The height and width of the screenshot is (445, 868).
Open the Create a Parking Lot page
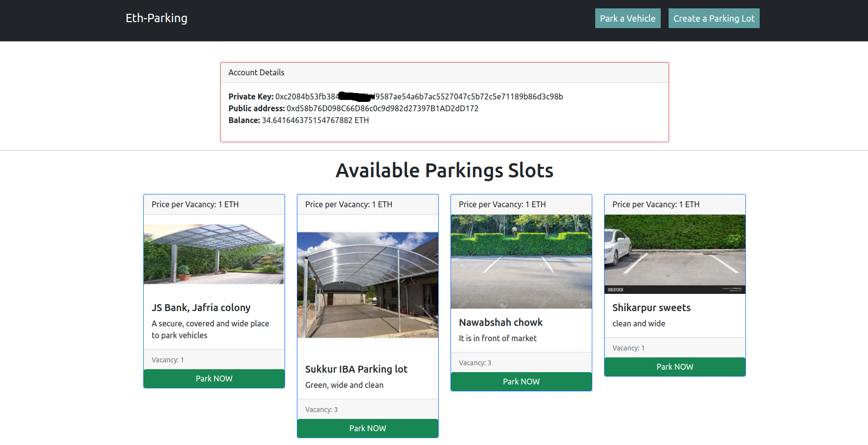pos(713,18)
